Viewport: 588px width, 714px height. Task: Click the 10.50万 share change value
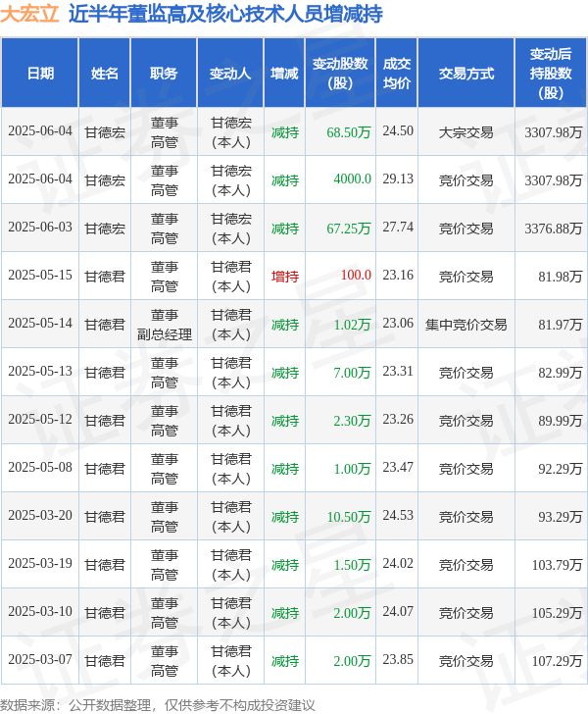click(349, 517)
